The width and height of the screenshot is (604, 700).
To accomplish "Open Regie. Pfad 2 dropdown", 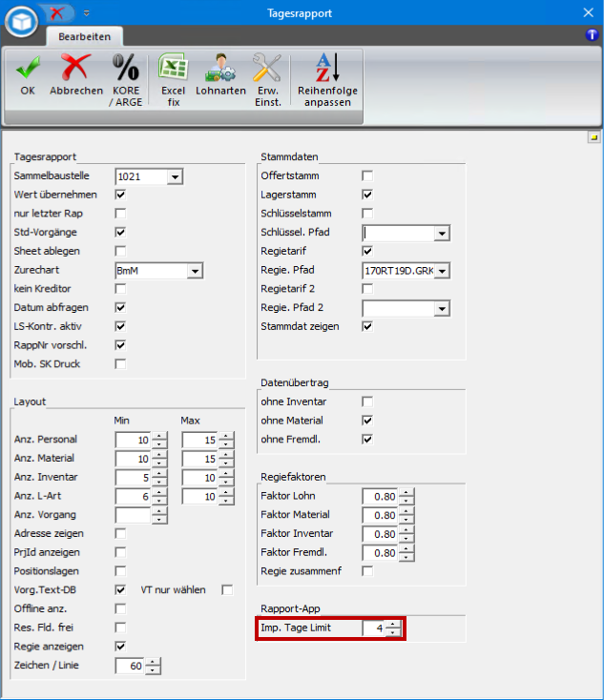I will tap(442, 308).
